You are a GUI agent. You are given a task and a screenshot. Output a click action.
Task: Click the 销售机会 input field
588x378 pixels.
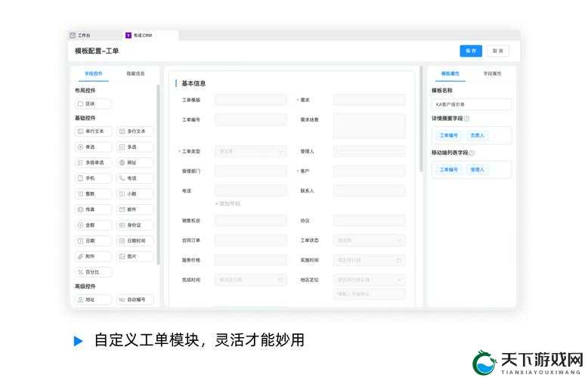pos(251,221)
